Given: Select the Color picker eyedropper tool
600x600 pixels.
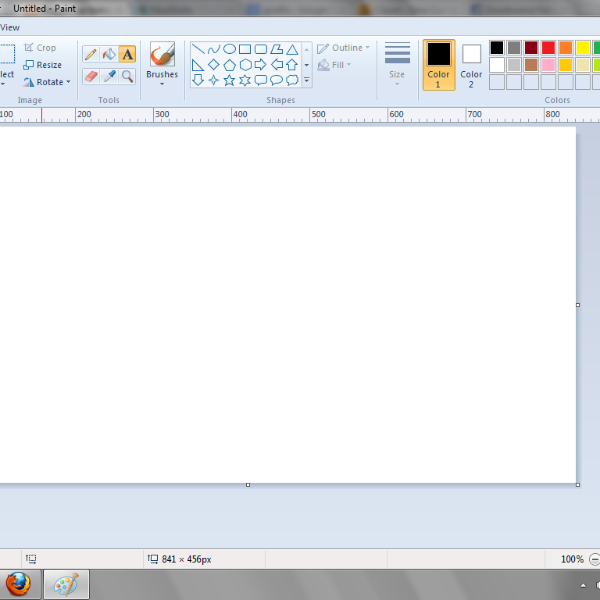Looking at the screenshot, I should [x=109, y=76].
